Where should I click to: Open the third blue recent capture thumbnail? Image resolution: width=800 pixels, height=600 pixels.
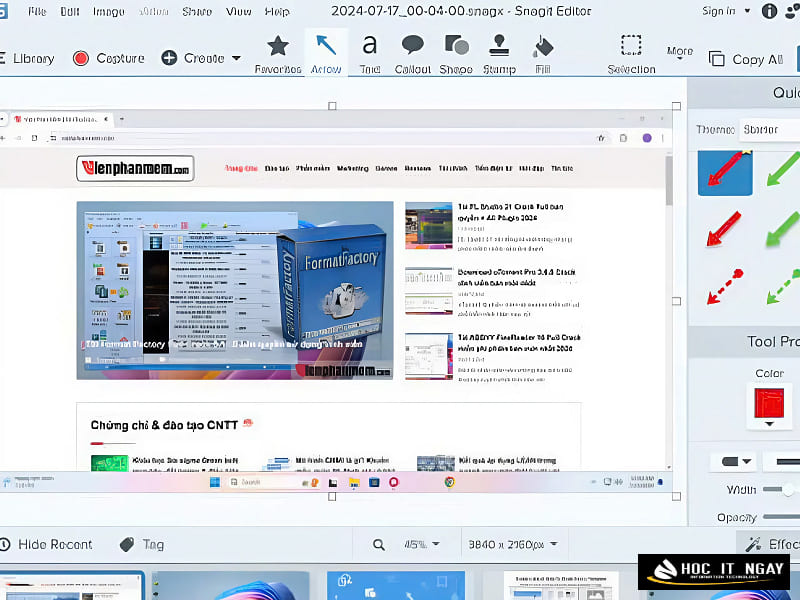coord(396,586)
